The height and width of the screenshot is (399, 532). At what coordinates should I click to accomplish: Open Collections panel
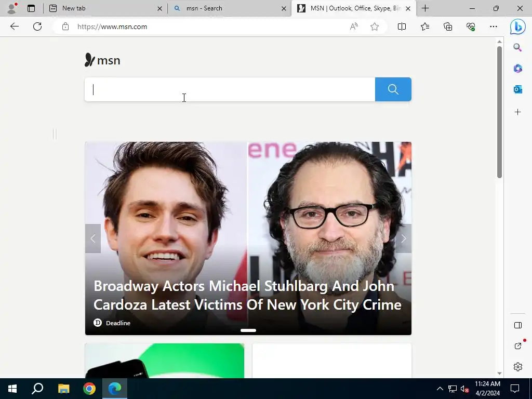point(448,27)
